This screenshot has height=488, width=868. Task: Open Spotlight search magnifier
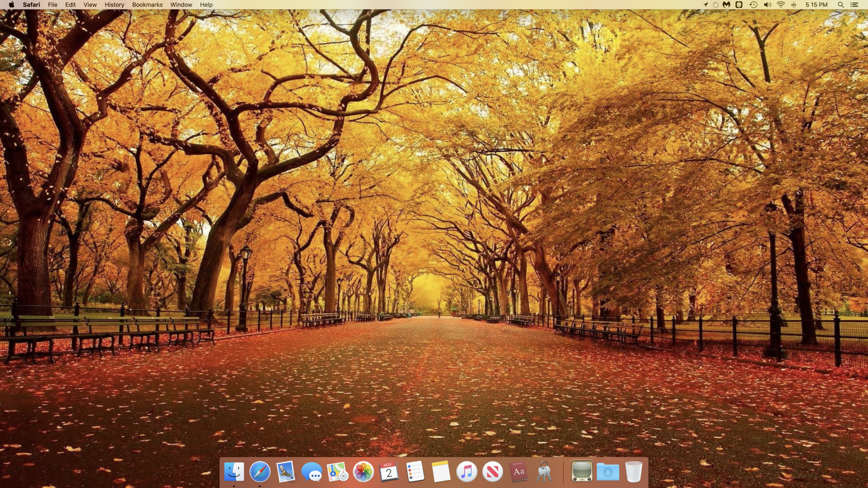pyautogui.click(x=841, y=5)
